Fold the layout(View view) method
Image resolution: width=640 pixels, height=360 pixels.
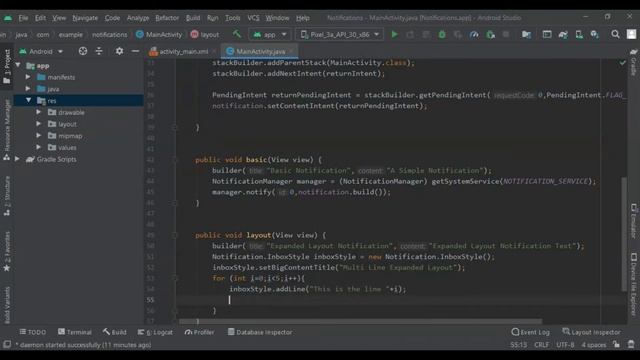[175, 235]
